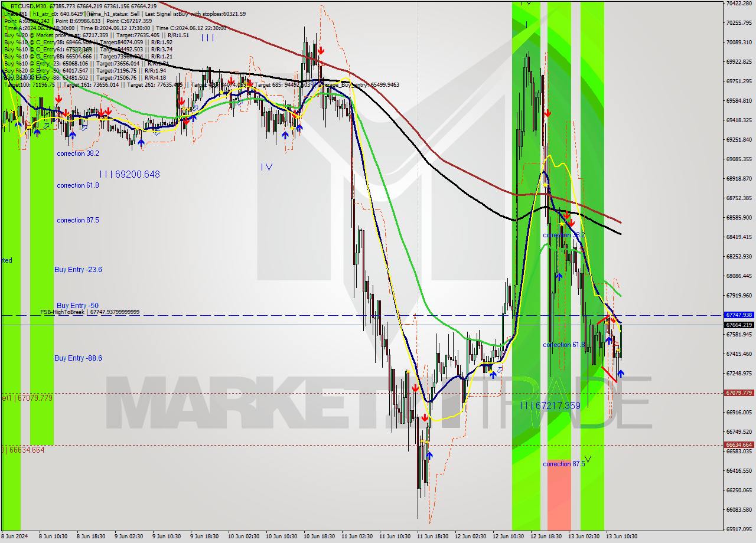Click the 'Average_Buy_entry: 65499.9463' text

358,84
